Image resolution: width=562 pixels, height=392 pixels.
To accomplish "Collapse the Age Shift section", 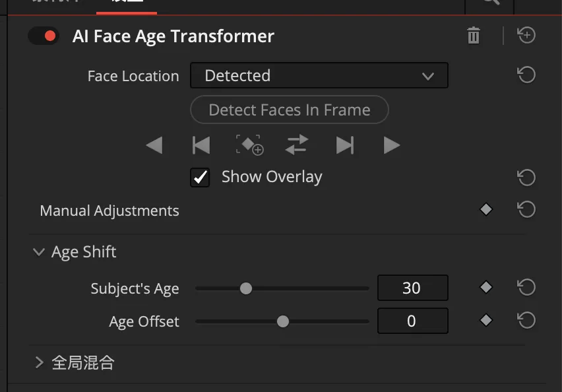I will click(39, 252).
